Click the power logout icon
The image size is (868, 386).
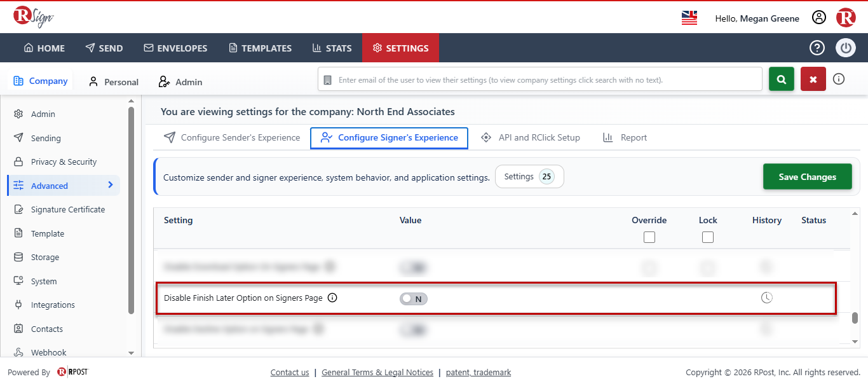(x=846, y=48)
